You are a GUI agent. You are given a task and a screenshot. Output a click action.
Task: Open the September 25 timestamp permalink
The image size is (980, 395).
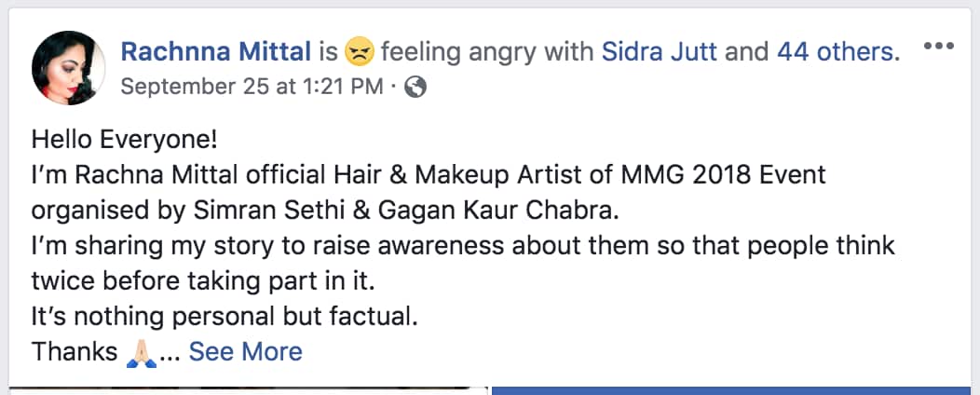(x=252, y=88)
